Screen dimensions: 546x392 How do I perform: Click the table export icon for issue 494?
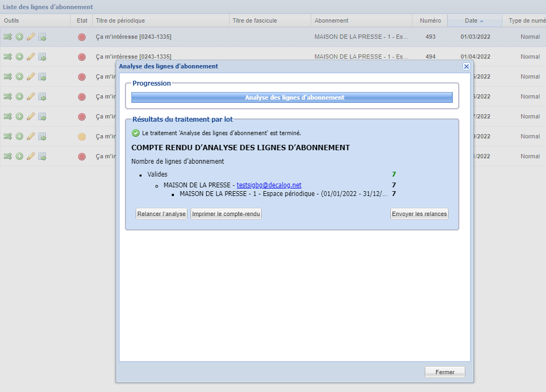(42, 57)
